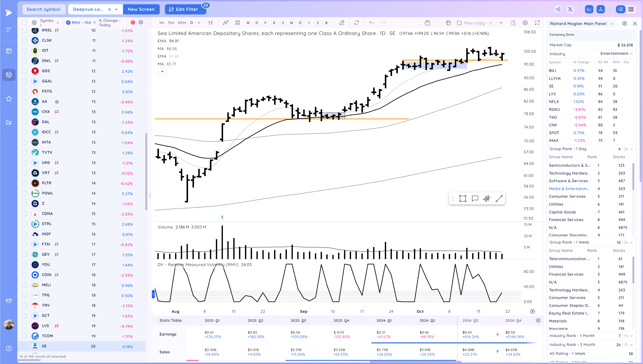Check the COIN row checkbox

click(24, 275)
